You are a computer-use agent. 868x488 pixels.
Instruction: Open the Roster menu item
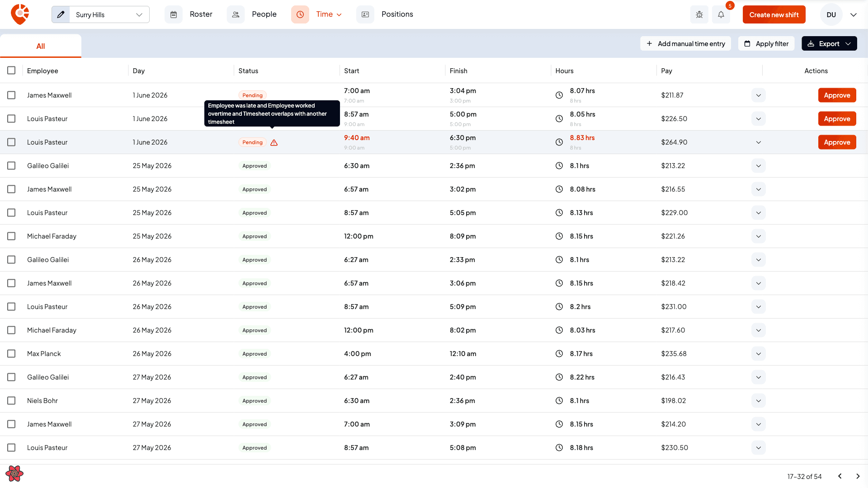pyautogui.click(x=201, y=14)
